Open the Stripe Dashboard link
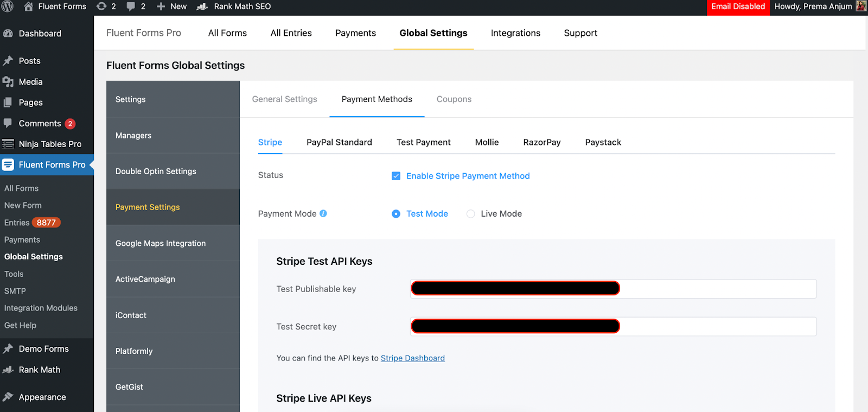The image size is (868, 412). pos(413,358)
